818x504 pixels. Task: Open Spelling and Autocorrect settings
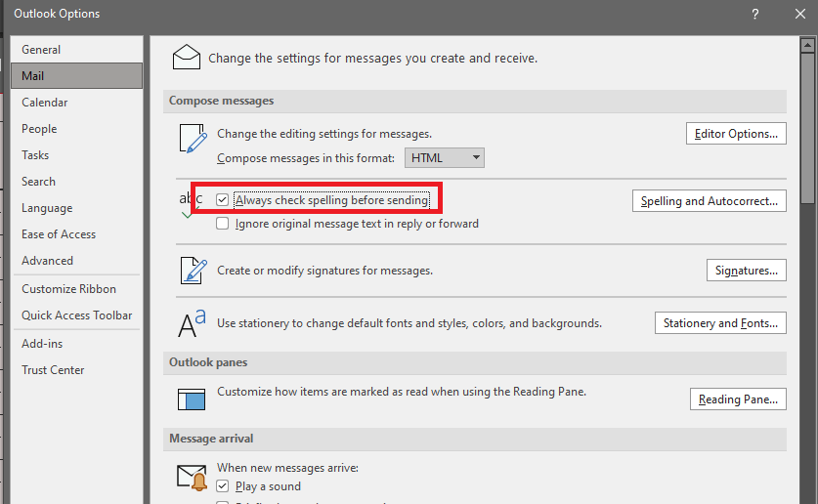click(710, 201)
